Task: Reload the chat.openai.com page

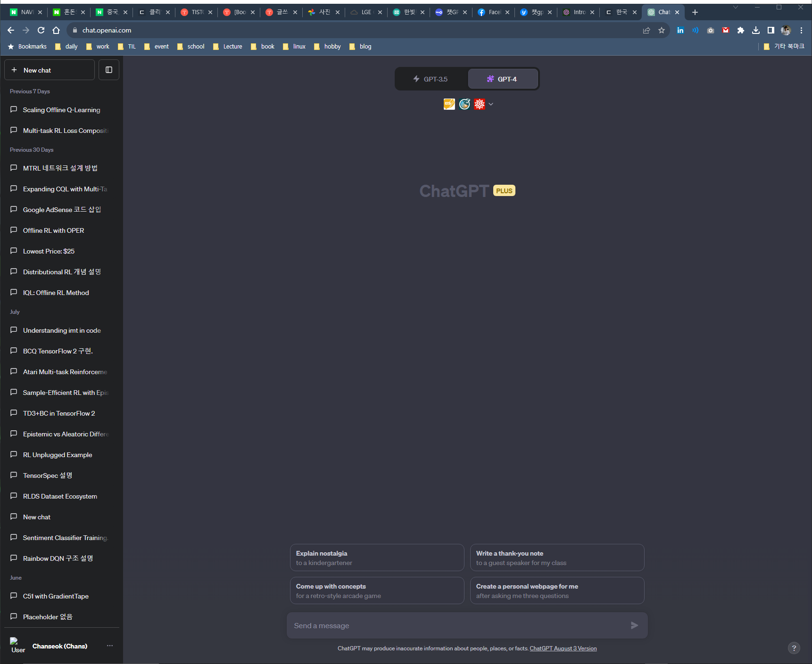Action: pos(41,30)
